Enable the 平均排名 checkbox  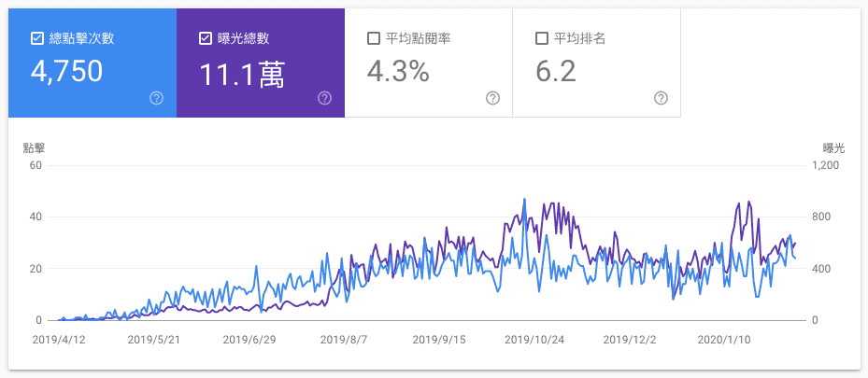(542, 38)
